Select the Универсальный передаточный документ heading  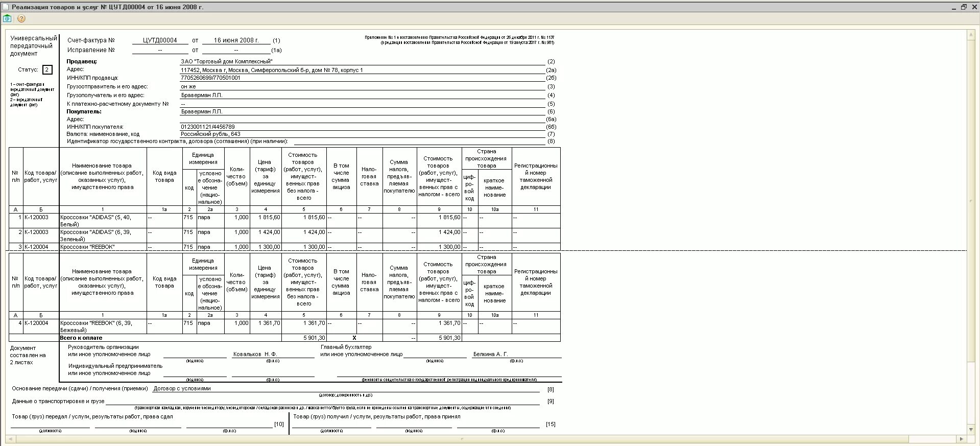pyautogui.click(x=34, y=46)
